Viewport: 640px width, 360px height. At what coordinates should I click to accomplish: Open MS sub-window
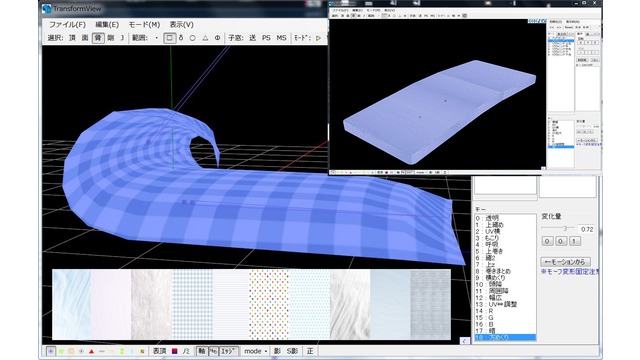281,38
